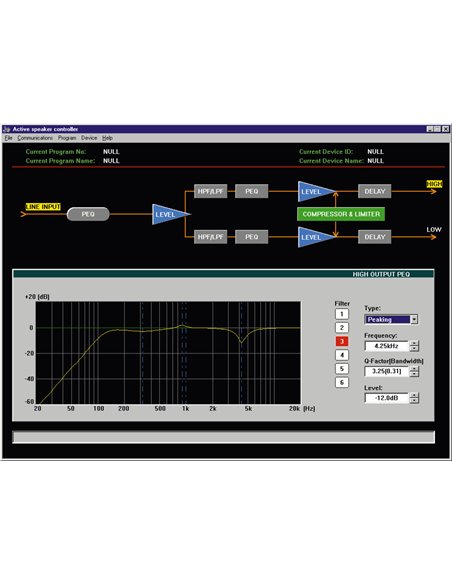The image size is (452, 584).
Task: Click the Q-Factor field showing 3.25[0.31]
Action: click(386, 371)
